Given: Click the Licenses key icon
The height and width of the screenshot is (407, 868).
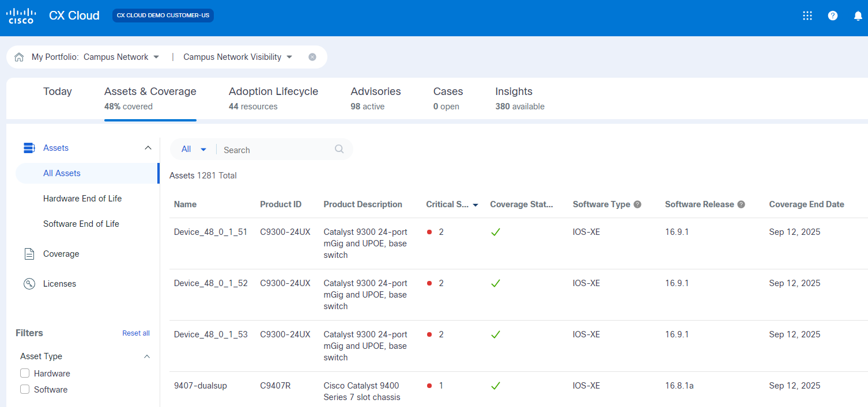Looking at the screenshot, I should pyautogui.click(x=29, y=284).
